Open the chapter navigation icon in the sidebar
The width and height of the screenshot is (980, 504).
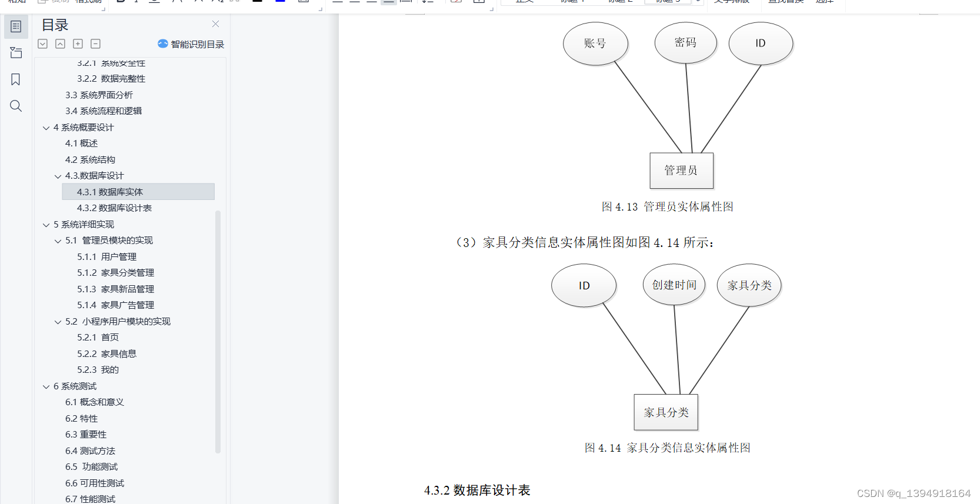pos(16,53)
